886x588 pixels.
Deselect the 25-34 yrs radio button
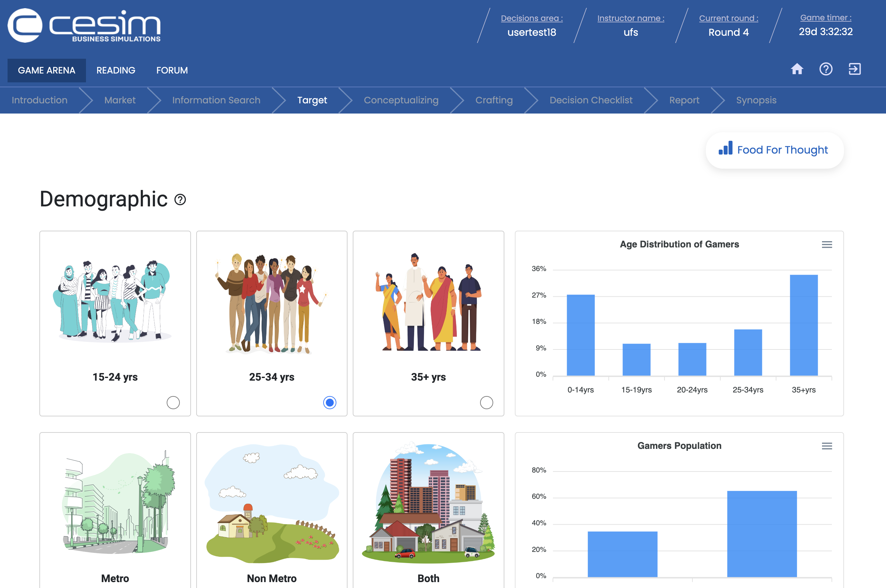pyautogui.click(x=329, y=403)
